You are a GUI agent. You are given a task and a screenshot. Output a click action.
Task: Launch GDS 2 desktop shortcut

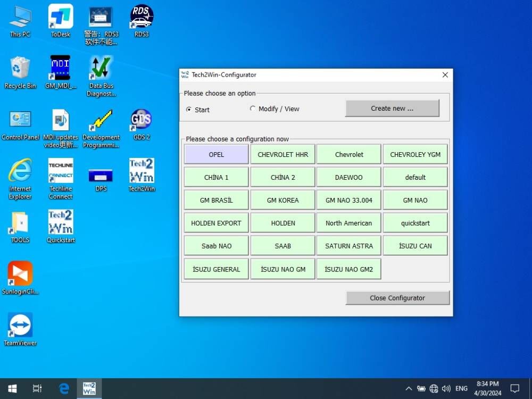pos(142,124)
